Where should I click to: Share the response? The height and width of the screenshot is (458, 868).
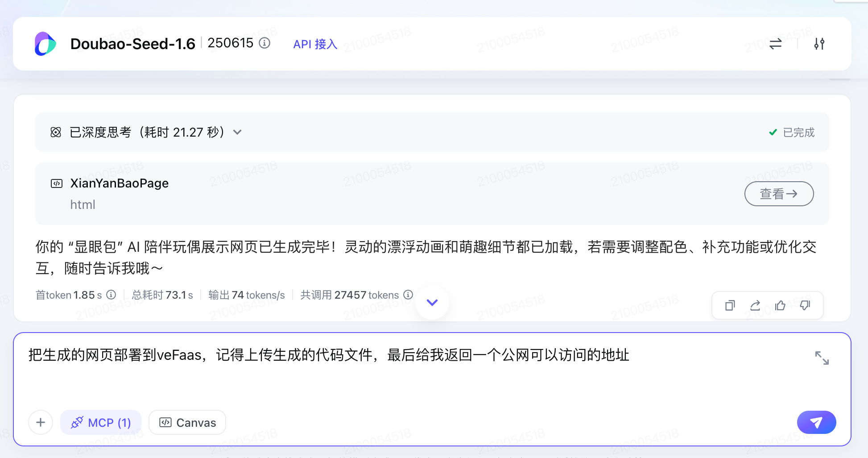click(755, 305)
